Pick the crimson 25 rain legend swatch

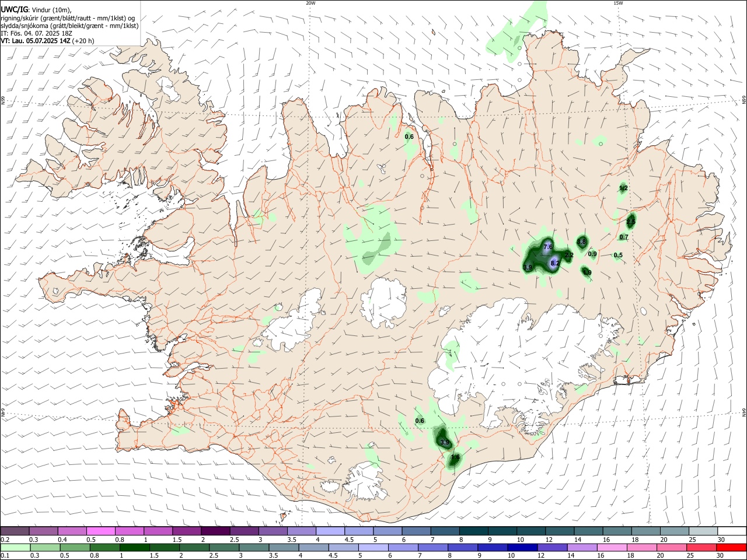click(x=701, y=547)
